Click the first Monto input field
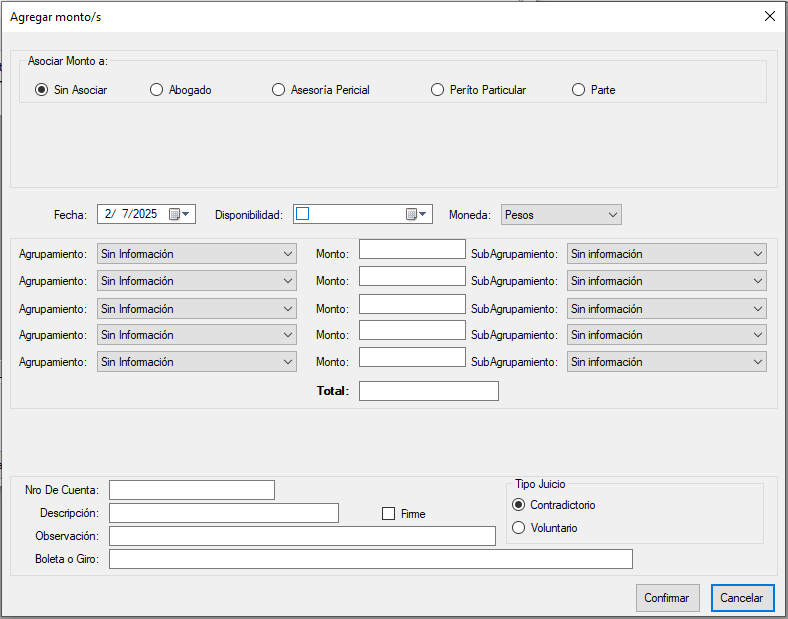The width and height of the screenshot is (788, 619). tap(412, 250)
